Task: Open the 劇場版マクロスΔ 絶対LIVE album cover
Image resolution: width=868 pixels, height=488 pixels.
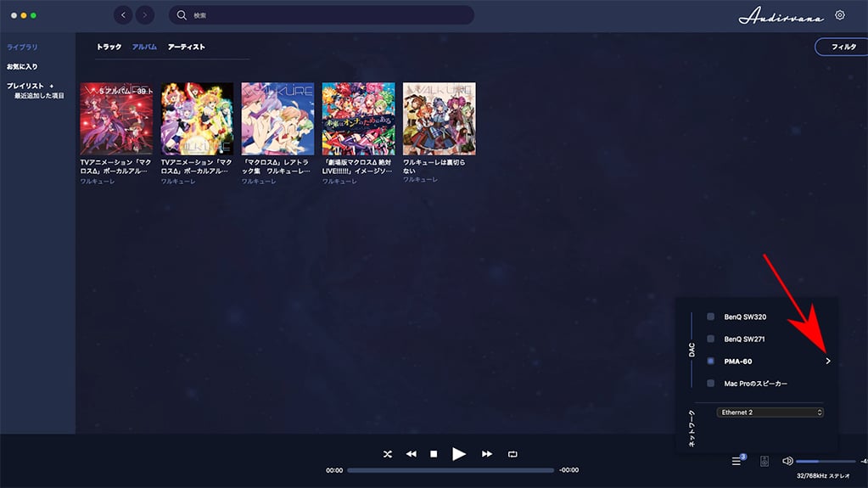Action: click(x=359, y=119)
